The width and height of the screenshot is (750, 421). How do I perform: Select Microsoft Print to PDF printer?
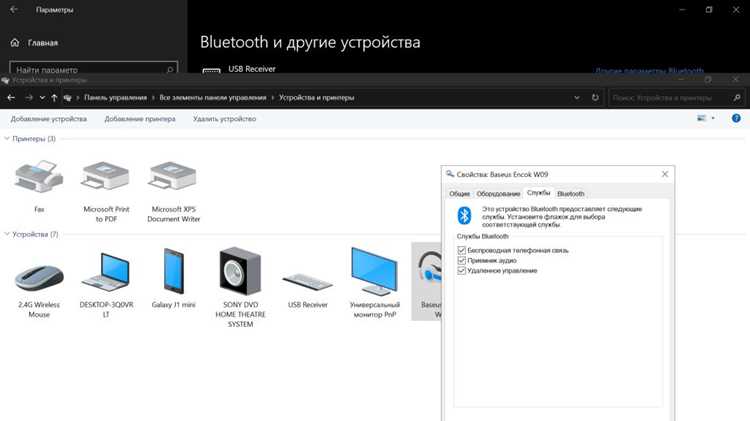click(x=106, y=177)
